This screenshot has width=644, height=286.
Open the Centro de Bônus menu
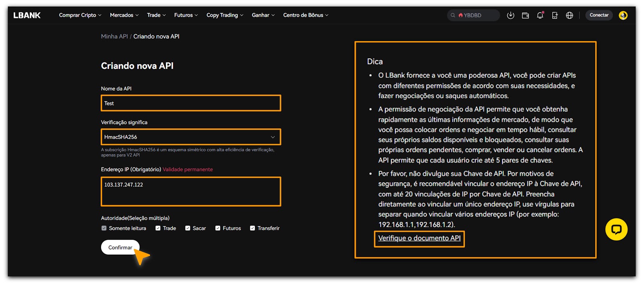point(305,15)
